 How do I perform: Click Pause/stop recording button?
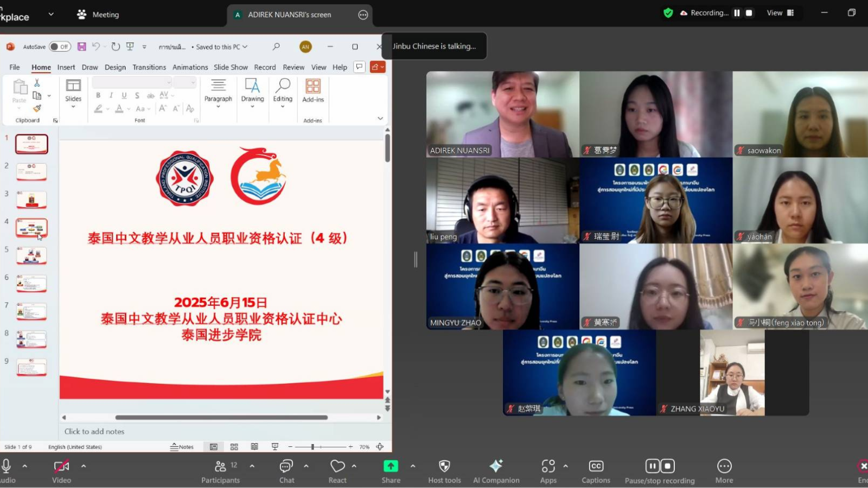(x=660, y=466)
